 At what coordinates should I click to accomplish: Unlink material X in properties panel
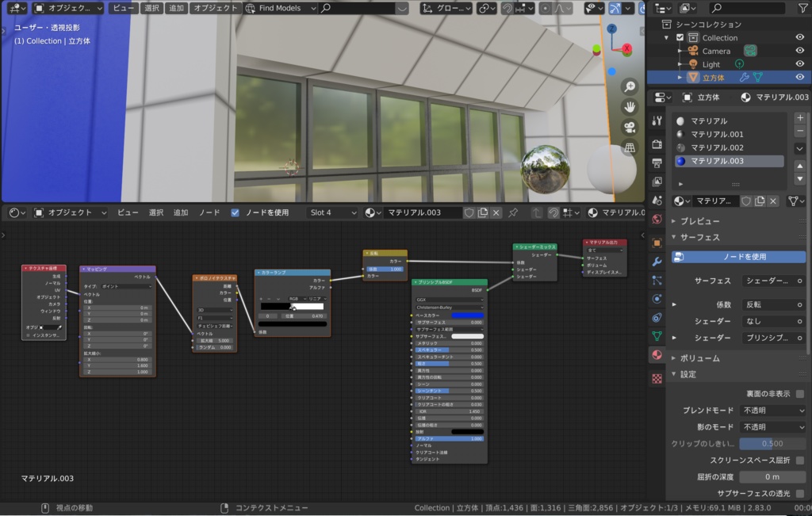(772, 201)
